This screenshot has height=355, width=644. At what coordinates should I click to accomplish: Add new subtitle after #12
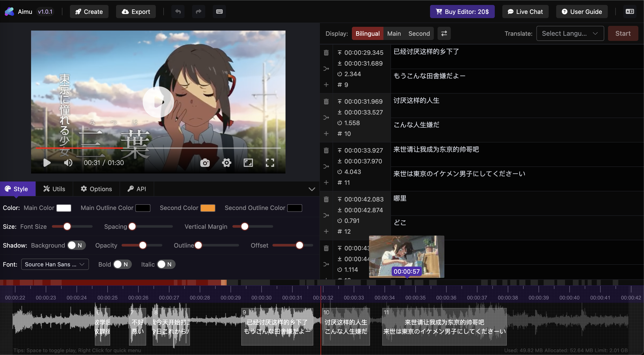click(326, 231)
